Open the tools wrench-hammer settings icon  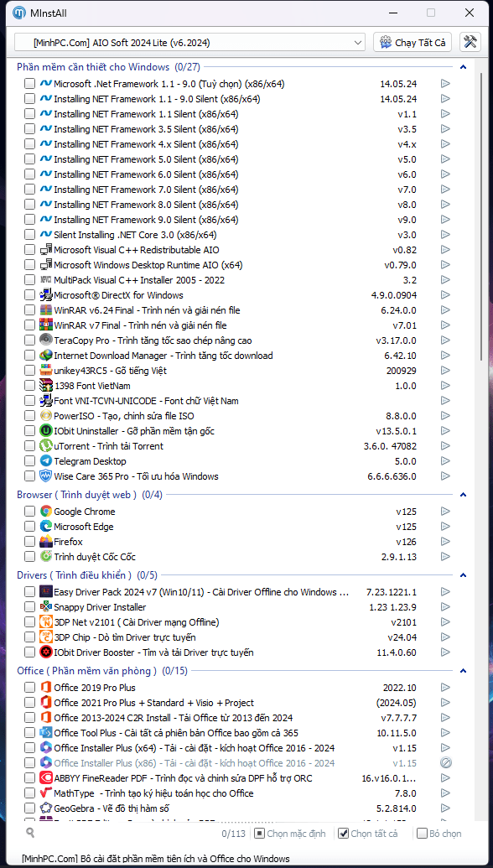click(x=470, y=42)
